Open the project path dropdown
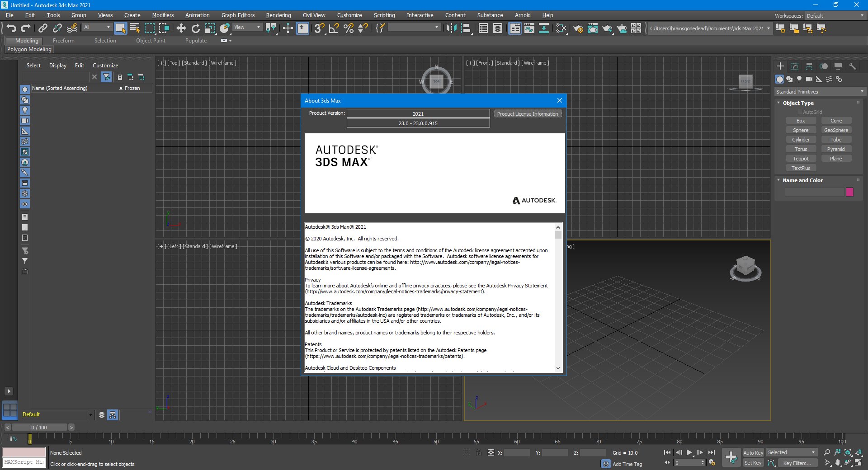 (x=768, y=28)
